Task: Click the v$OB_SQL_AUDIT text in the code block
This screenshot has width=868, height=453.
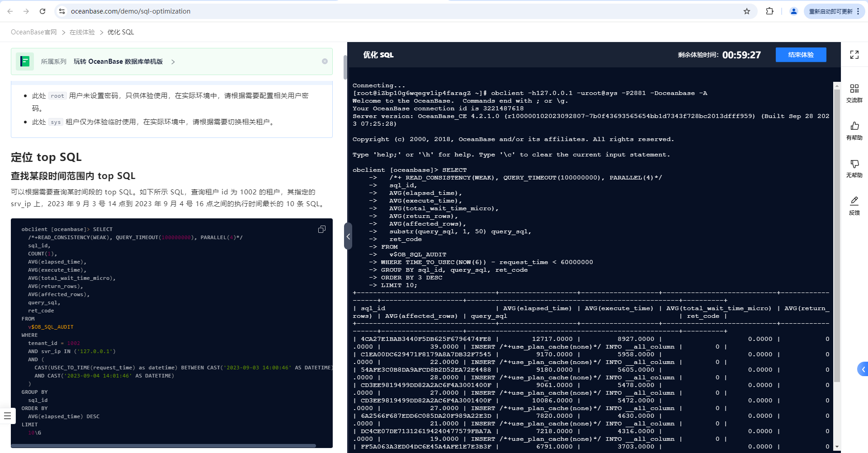Action: coord(51,327)
